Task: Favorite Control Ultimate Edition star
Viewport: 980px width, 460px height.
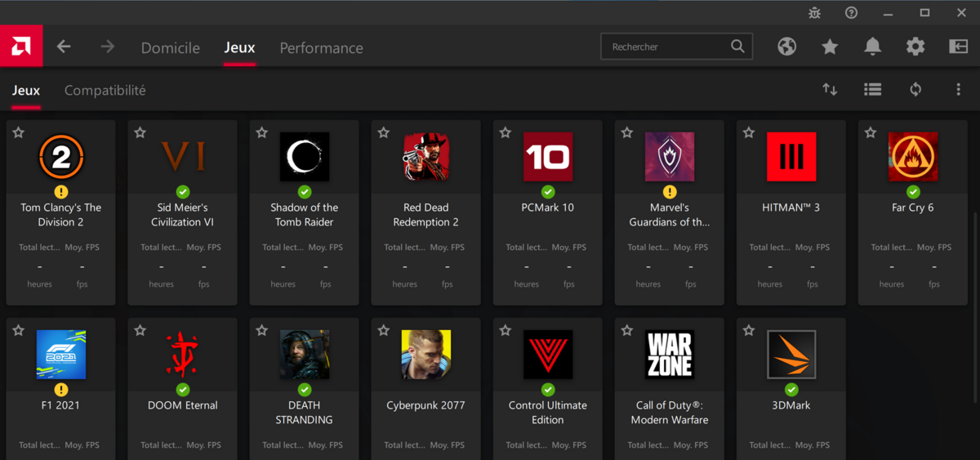Action: coord(506,331)
